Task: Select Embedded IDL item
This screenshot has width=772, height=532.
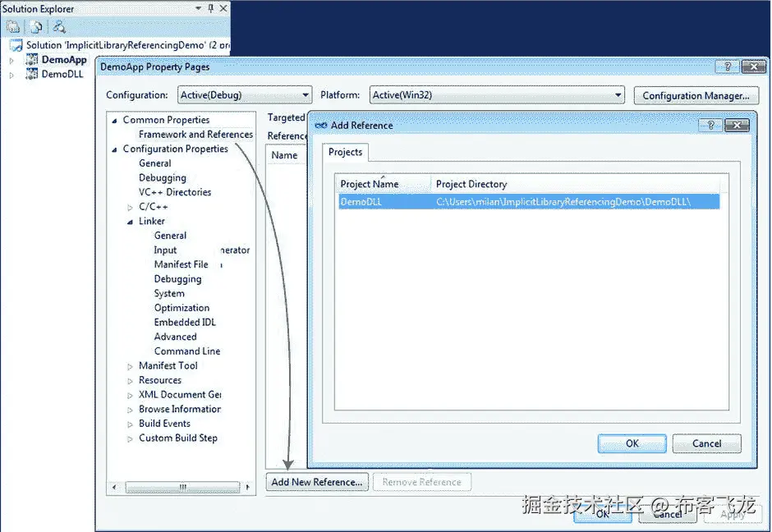Action: [185, 323]
